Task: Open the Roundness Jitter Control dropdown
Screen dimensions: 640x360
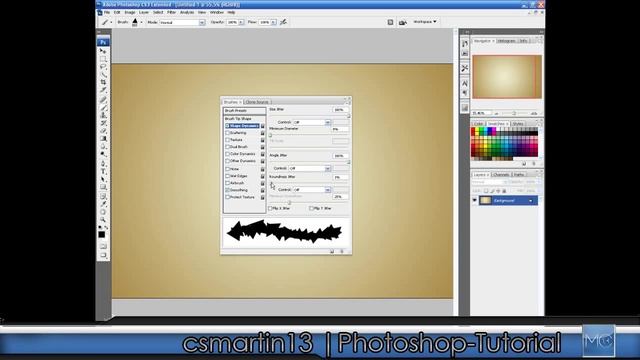Action: [312, 190]
